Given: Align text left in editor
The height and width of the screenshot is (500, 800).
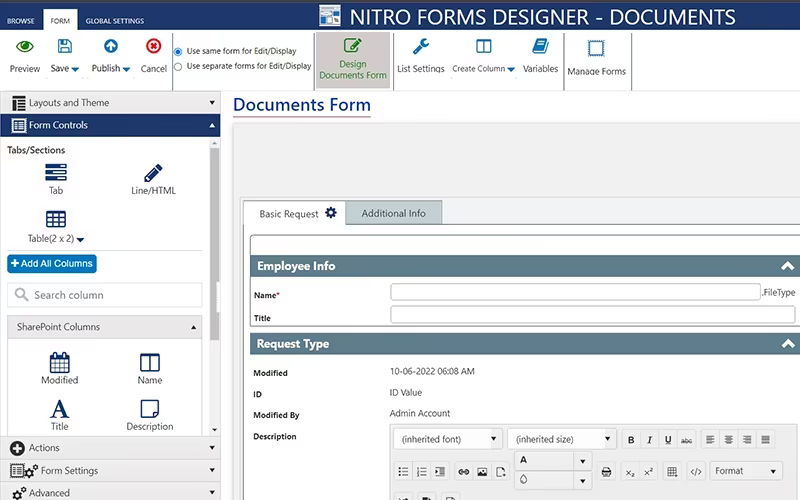Looking at the screenshot, I should coord(710,440).
